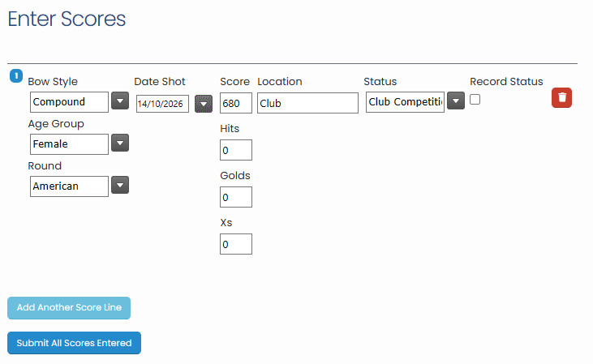Click the score line number 1 badge
Viewport: 593px width, 364px height.
(x=16, y=76)
